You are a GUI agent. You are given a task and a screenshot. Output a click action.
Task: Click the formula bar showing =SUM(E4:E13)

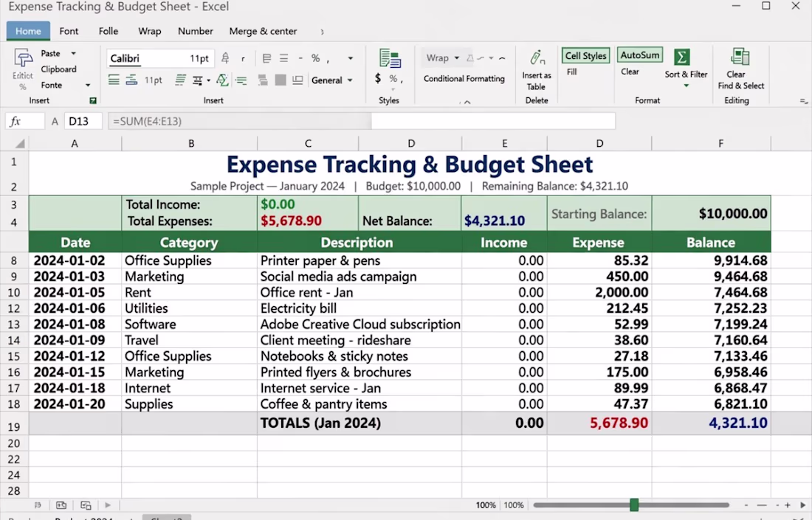(362, 121)
